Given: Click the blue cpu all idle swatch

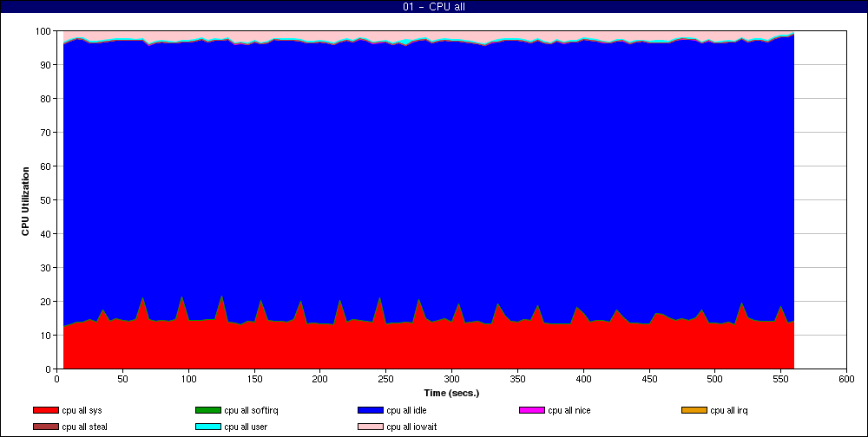Looking at the screenshot, I should tap(371, 410).
